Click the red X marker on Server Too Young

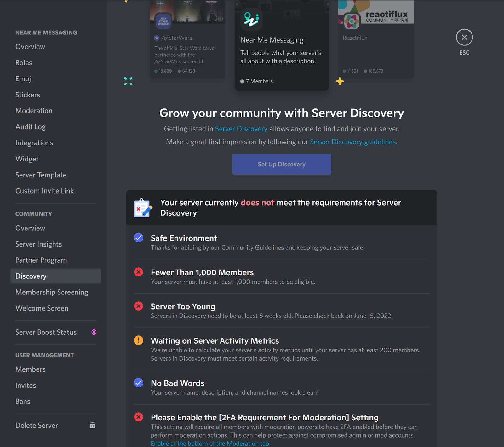138,306
